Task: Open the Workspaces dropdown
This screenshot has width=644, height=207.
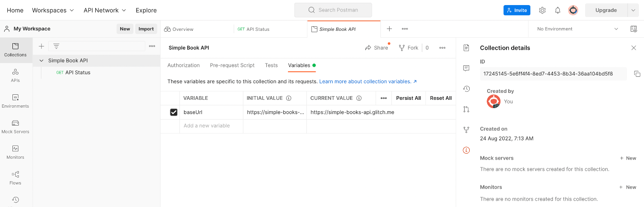Action: [x=53, y=10]
